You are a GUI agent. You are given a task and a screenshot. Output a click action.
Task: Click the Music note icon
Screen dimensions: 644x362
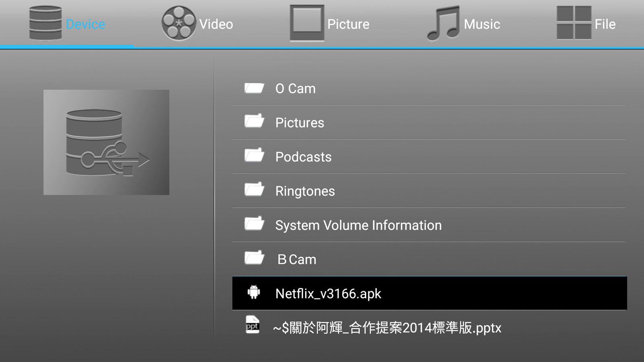click(443, 23)
